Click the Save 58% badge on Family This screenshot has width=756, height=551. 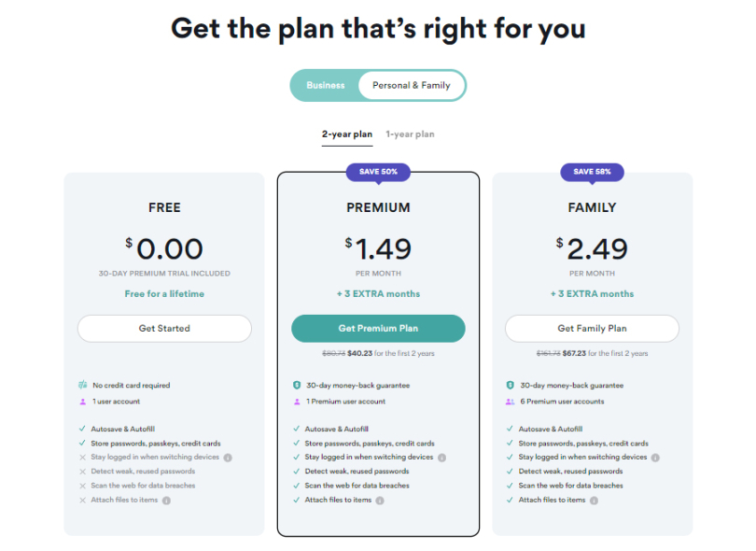pos(592,172)
